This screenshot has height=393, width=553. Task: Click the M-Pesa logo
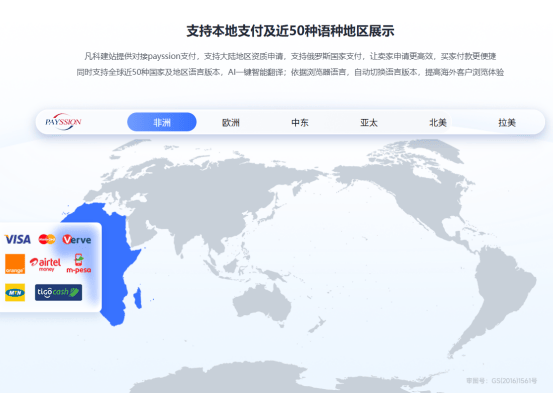point(79,264)
